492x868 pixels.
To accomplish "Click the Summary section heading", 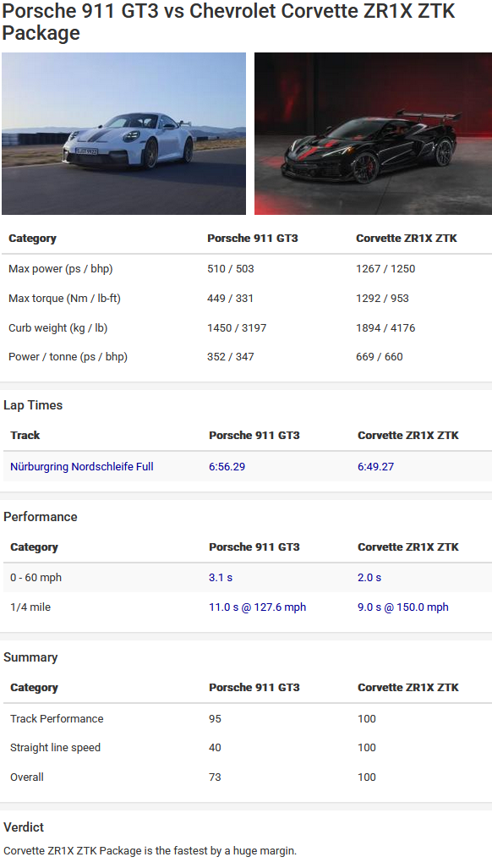I will pyautogui.click(x=30, y=657).
